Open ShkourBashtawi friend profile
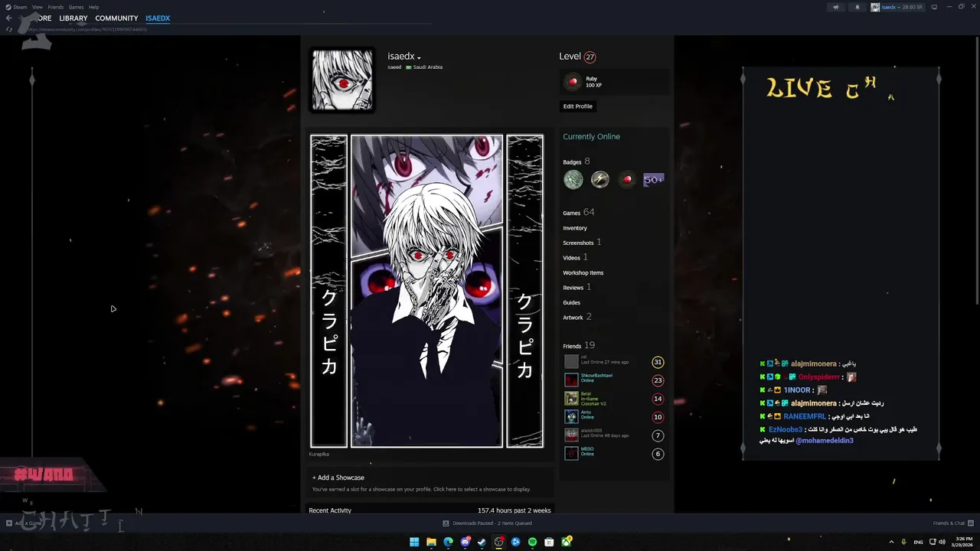Screen dimensions: 980x551 (614, 380)
